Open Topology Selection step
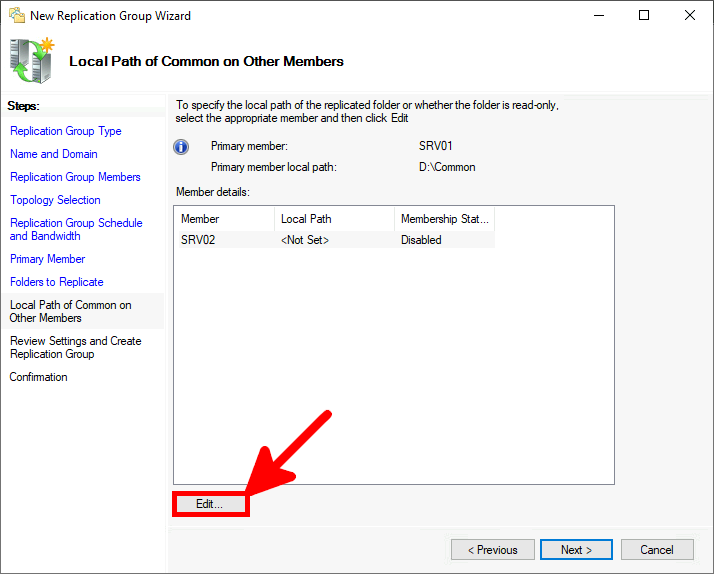 (x=55, y=200)
